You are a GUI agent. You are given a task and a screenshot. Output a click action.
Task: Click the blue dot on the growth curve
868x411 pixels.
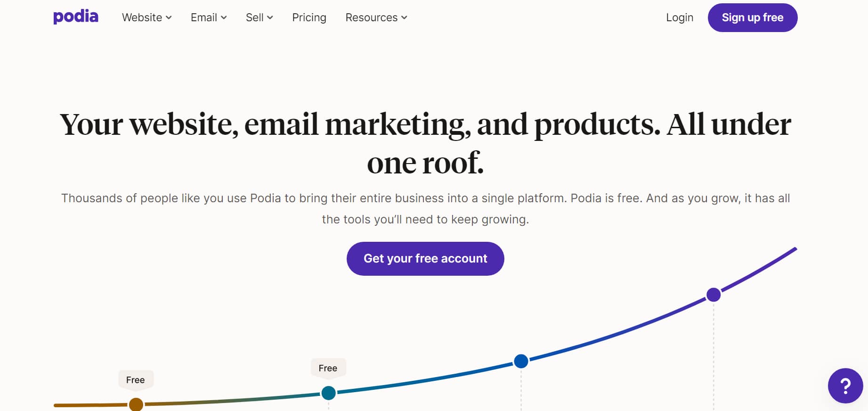(x=521, y=361)
